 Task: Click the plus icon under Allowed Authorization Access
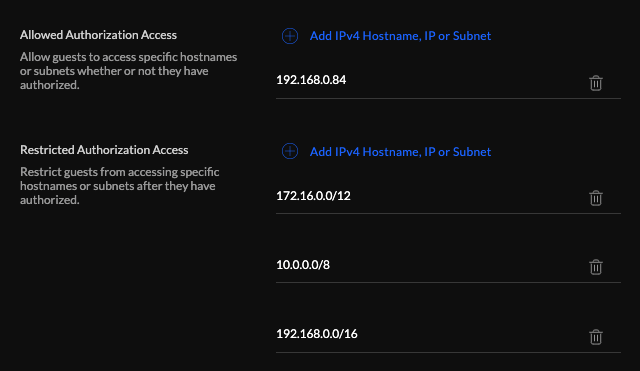coord(290,36)
